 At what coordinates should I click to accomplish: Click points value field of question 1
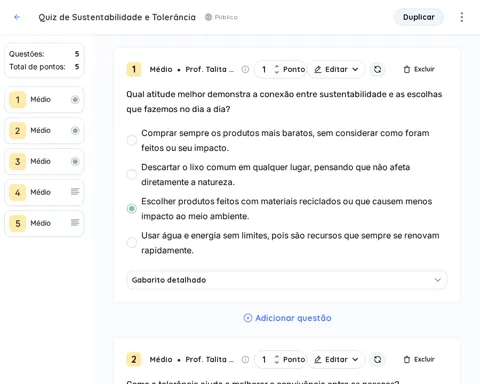[264, 69]
